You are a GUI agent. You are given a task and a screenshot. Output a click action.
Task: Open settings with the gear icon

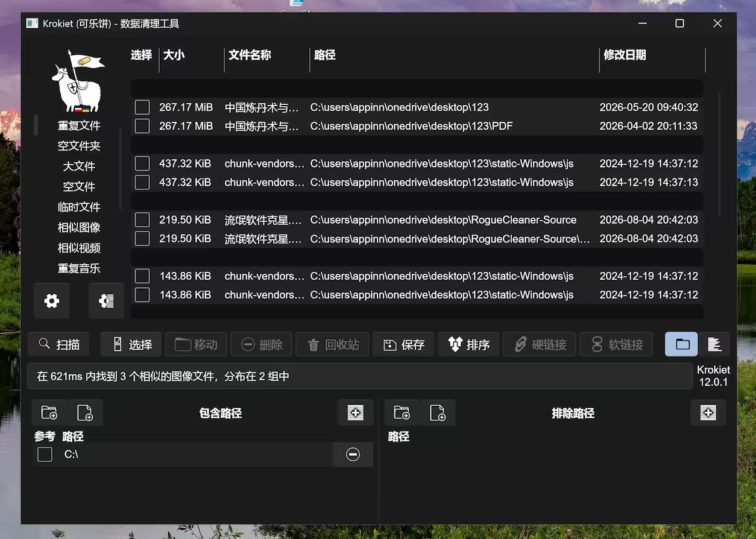pos(52,300)
